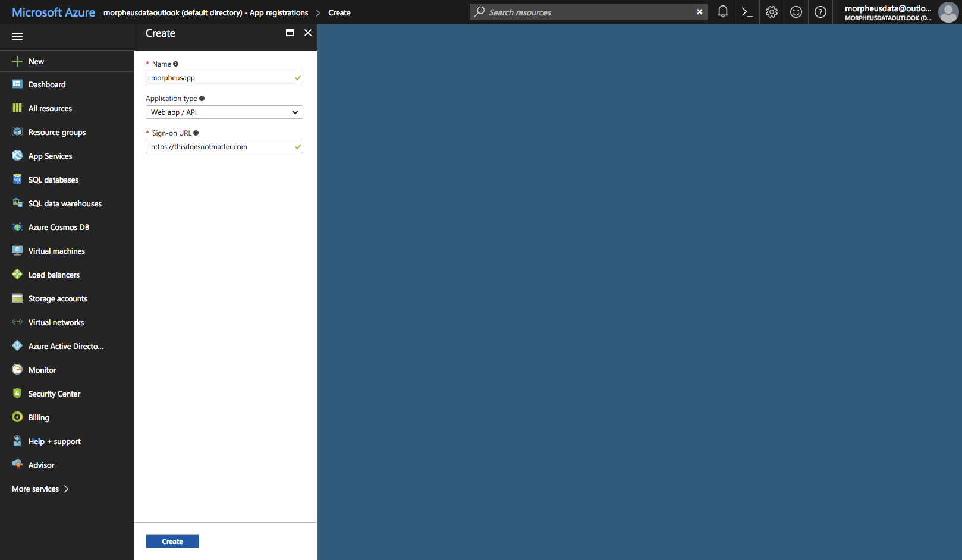This screenshot has height=560, width=962.
Task: Open SQL databases icon
Action: (x=17, y=180)
